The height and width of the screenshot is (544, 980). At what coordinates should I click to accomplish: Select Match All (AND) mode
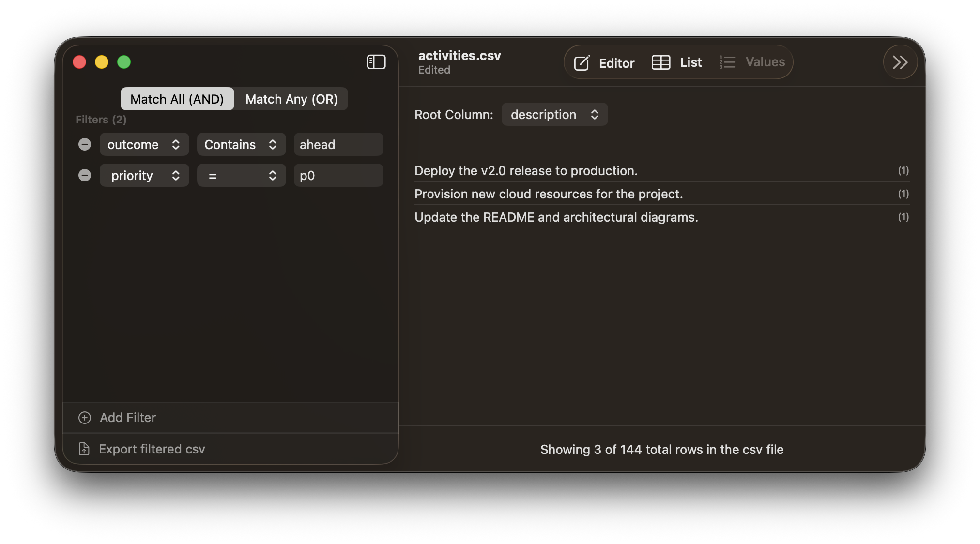coord(177,99)
